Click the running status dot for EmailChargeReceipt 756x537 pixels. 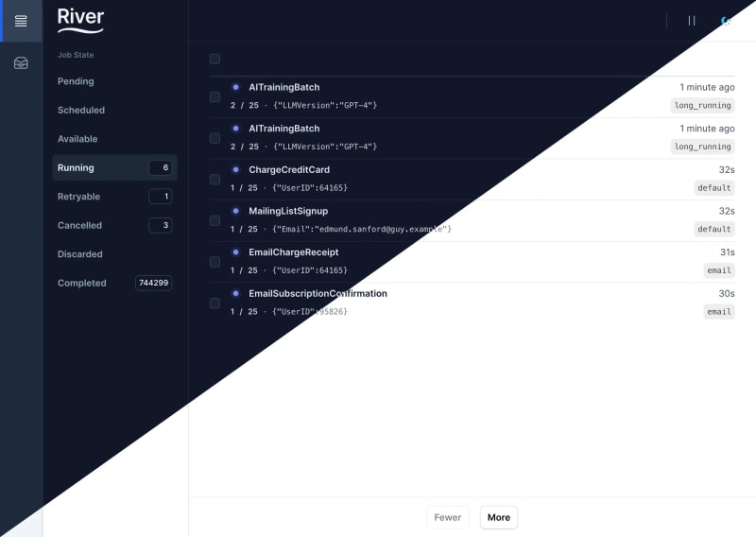click(235, 252)
